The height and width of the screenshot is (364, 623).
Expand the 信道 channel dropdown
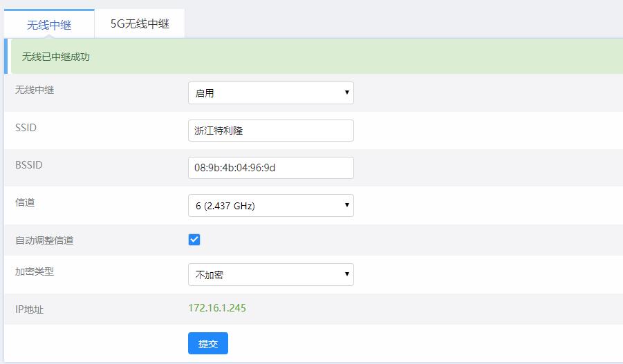(271, 206)
